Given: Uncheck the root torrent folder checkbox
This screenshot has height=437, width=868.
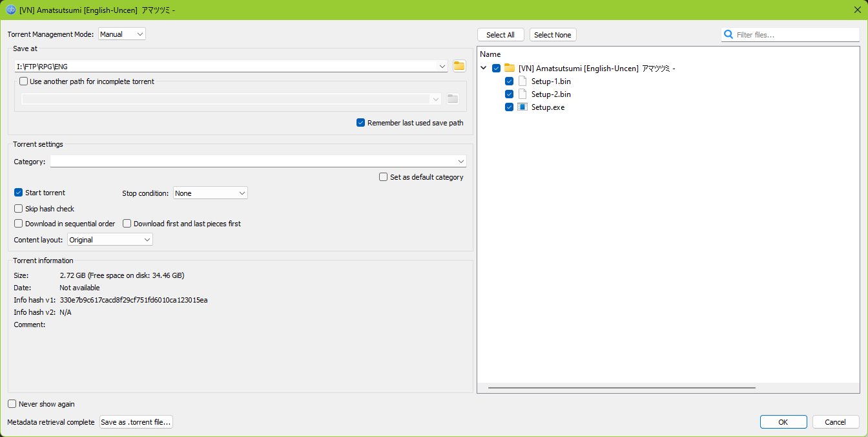Looking at the screenshot, I should 497,69.
